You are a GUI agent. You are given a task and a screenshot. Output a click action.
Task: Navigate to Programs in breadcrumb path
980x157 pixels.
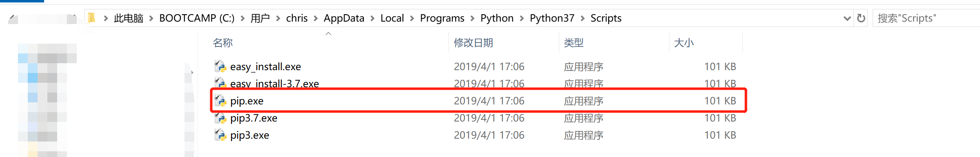click(x=442, y=18)
